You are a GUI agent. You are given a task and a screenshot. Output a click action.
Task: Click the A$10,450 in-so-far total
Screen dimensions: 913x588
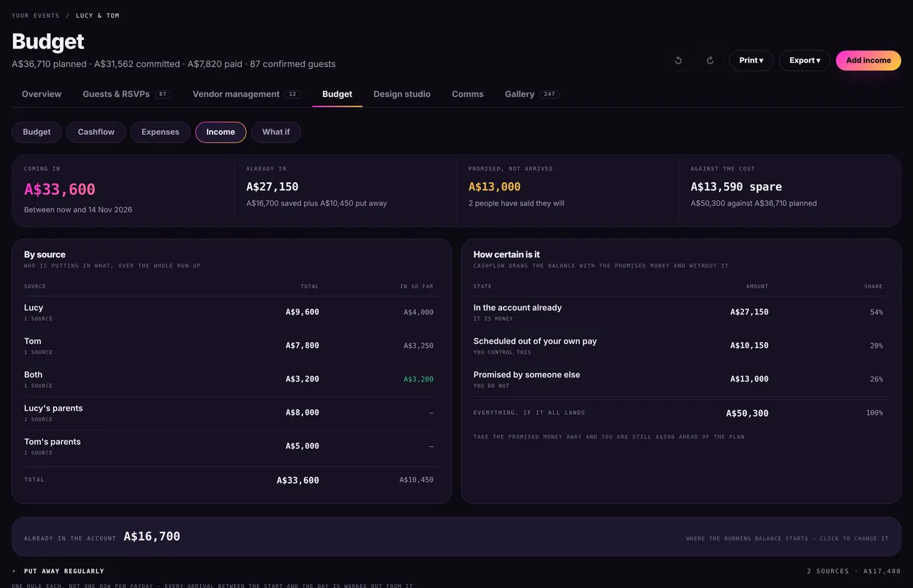[417, 480]
